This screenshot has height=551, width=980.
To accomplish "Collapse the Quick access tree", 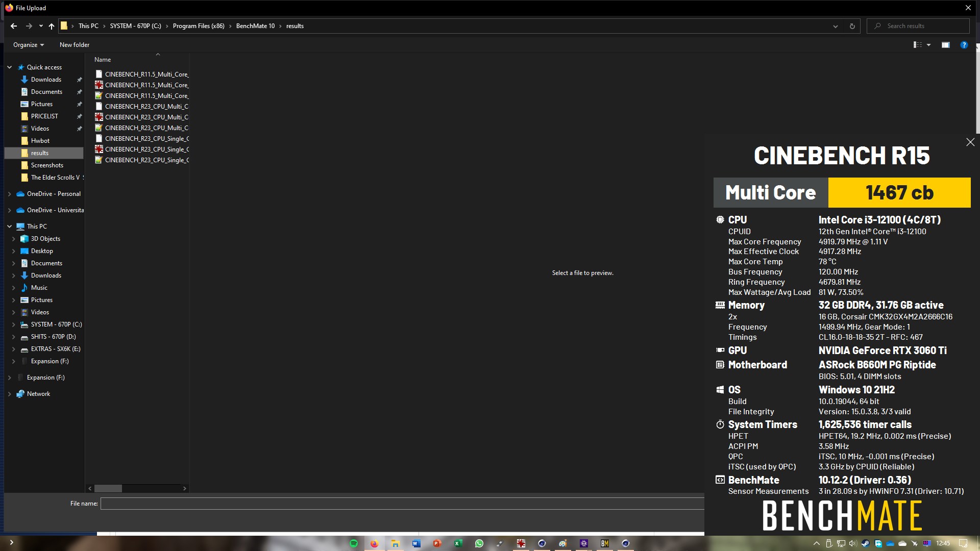I will pos(9,67).
